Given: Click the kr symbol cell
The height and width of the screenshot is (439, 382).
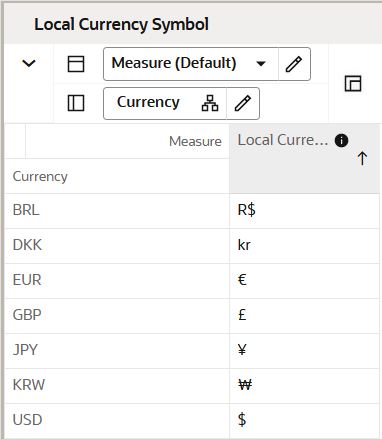Looking at the screenshot, I should tap(304, 245).
